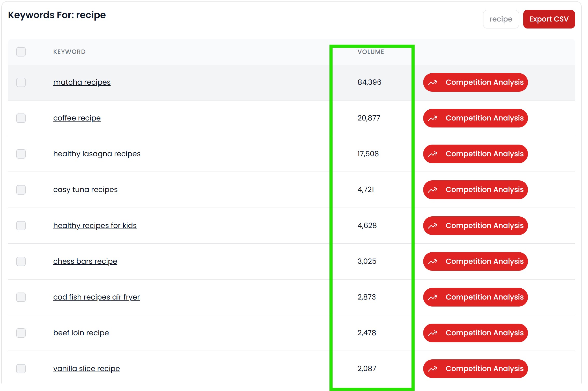Viewport: 588px width, 391px height.
Task: Select the 17,508 volume value
Action: [368, 154]
